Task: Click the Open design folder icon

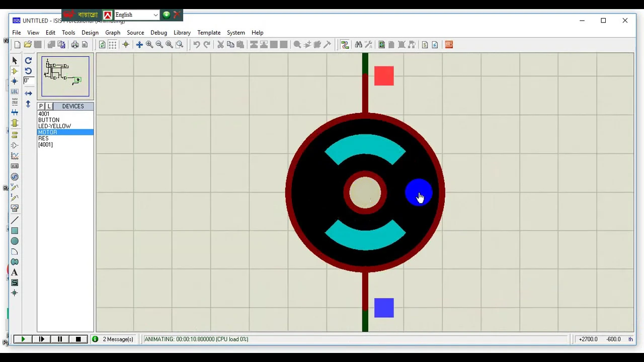Action: [28, 45]
